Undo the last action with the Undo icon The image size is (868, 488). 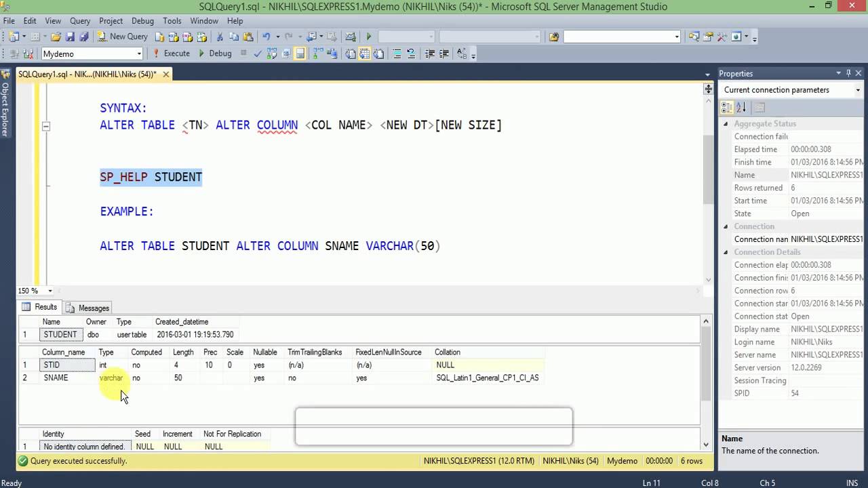pos(267,37)
